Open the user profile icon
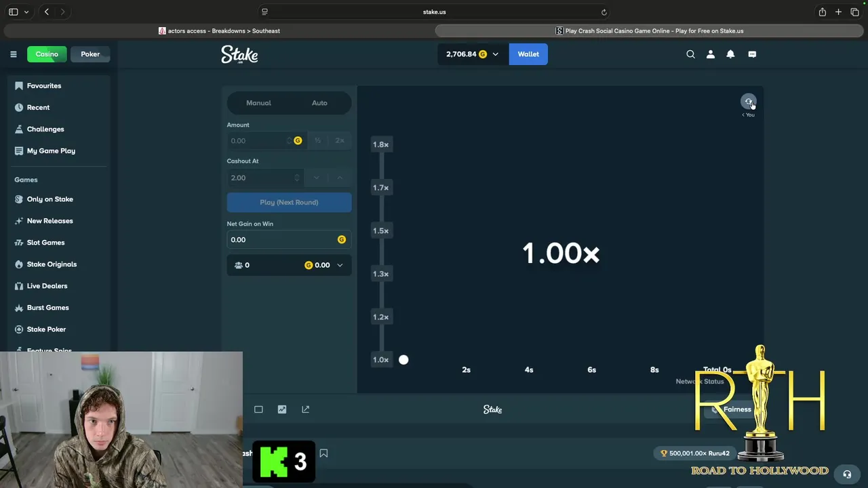This screenshot has height=488, width=868. coord(711,54)
